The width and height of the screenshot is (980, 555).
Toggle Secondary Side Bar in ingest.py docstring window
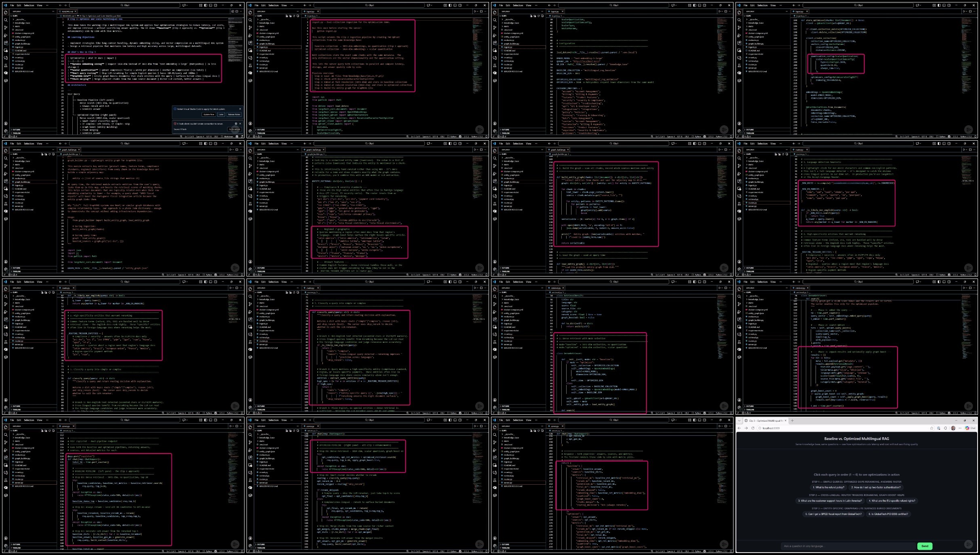pyautogui.click(x=460, y=5)
